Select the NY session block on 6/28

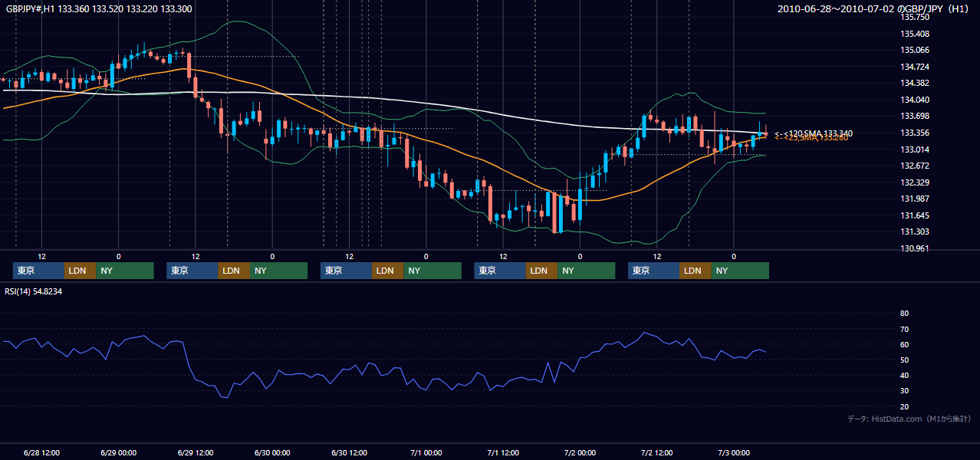pyautogui.click(x=125, y=271)
